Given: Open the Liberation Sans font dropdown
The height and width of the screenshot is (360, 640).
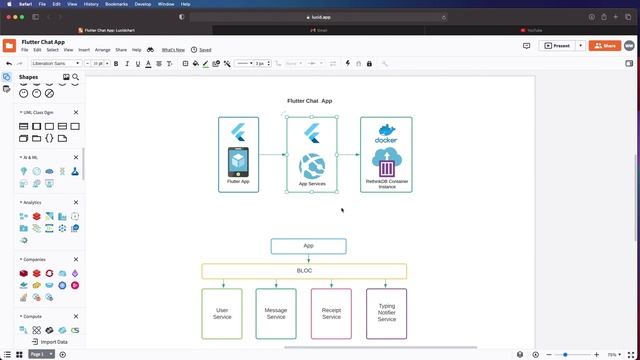Looking at the screenshot, I should point(56,63).
